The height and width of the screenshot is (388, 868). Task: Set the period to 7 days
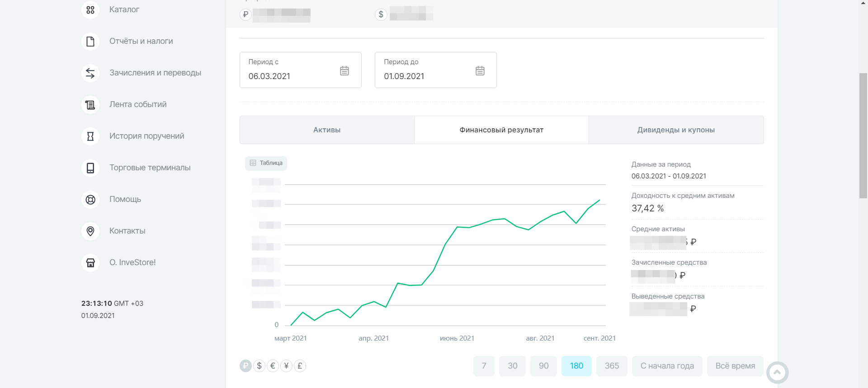(x=484, y=366)
